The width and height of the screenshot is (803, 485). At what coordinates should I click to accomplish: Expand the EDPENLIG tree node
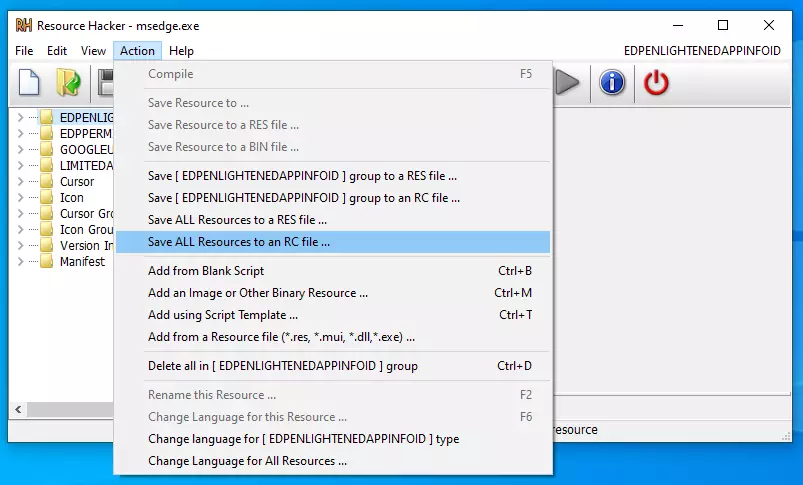coord(20,117)
